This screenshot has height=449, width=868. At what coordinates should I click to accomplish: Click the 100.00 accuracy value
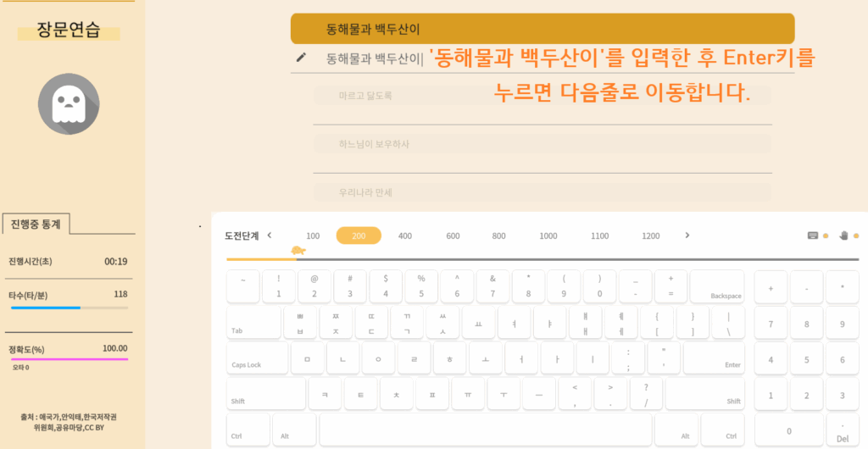pyautogui.click(x=114, y=348)
